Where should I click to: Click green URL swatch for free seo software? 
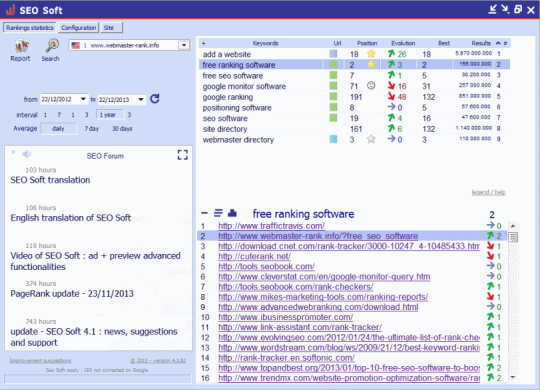pos(333,75)
